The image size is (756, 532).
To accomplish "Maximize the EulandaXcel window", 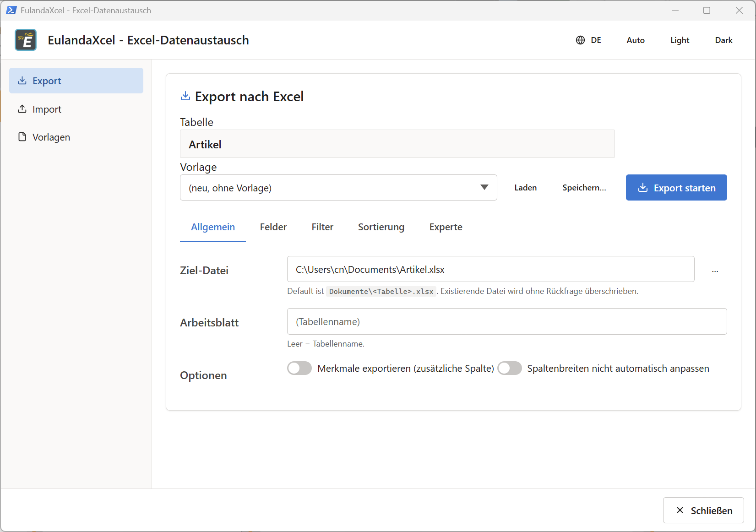I will (x=707, y=10).
